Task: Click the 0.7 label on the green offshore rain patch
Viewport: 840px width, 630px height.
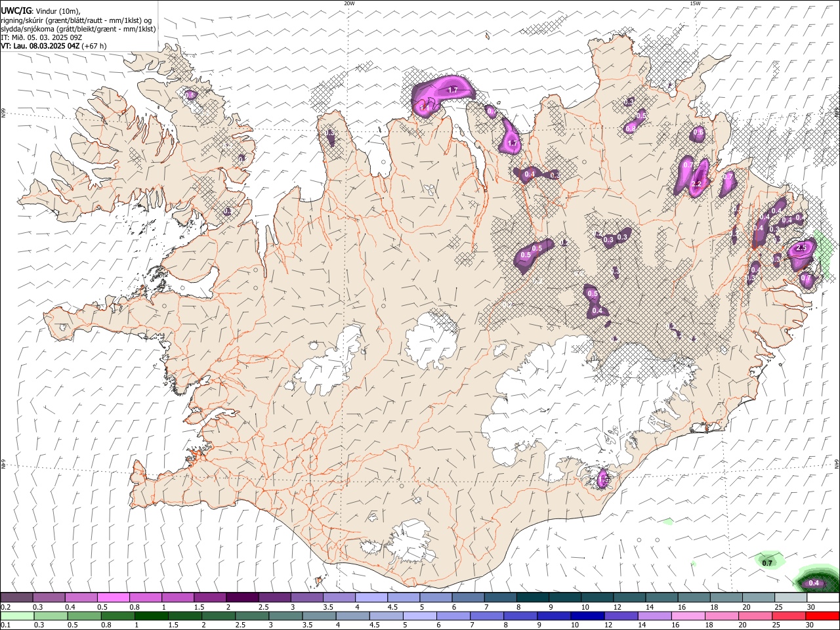Action: tap(767, 562)
